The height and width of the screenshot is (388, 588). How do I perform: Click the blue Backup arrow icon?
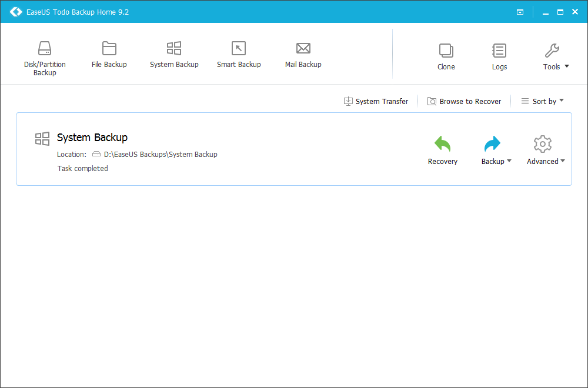click(x=492, y=143)
